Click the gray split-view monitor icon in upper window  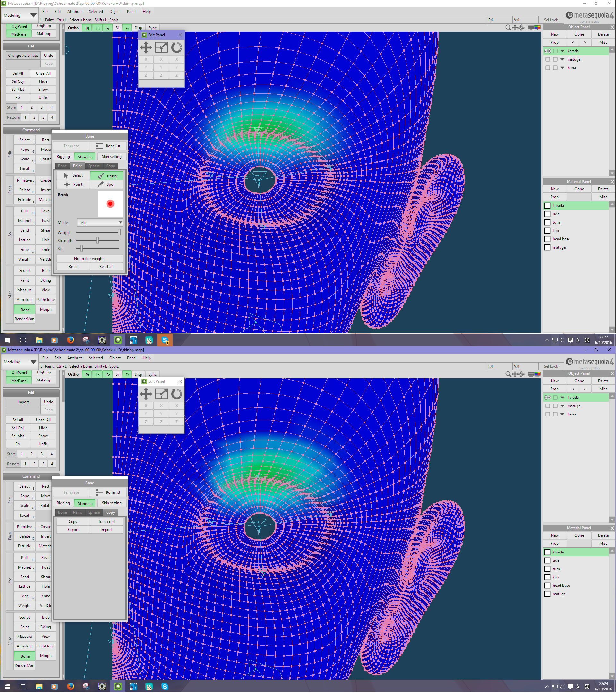click(x=531, y=28)
